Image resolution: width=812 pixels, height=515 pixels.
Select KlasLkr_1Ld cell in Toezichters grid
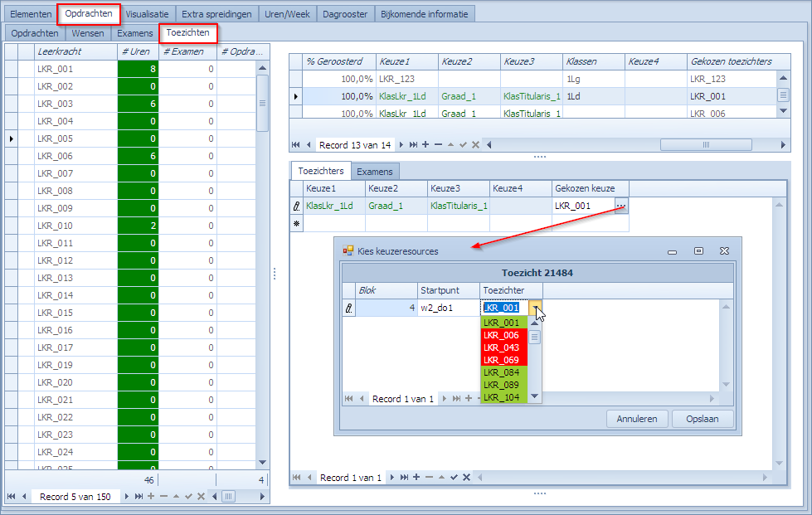pyautogui.click(x=334, y=206)
